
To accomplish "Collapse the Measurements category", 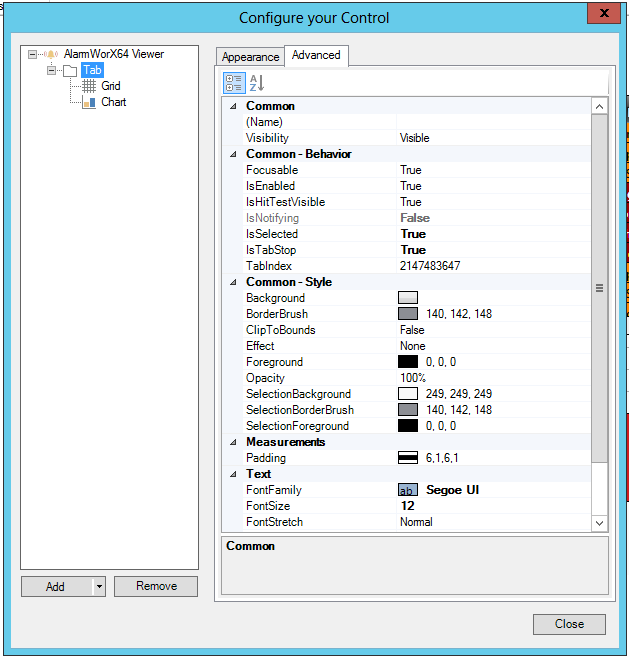I will 233,442.
